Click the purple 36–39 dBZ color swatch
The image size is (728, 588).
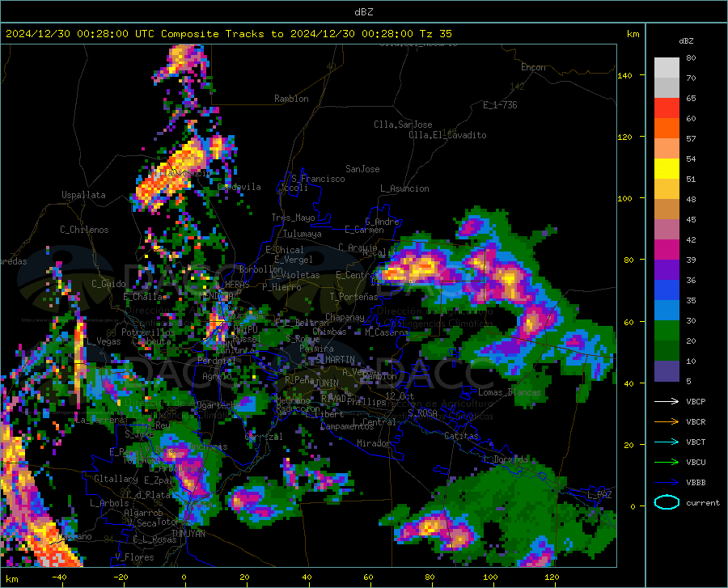[x=667, y=270]
